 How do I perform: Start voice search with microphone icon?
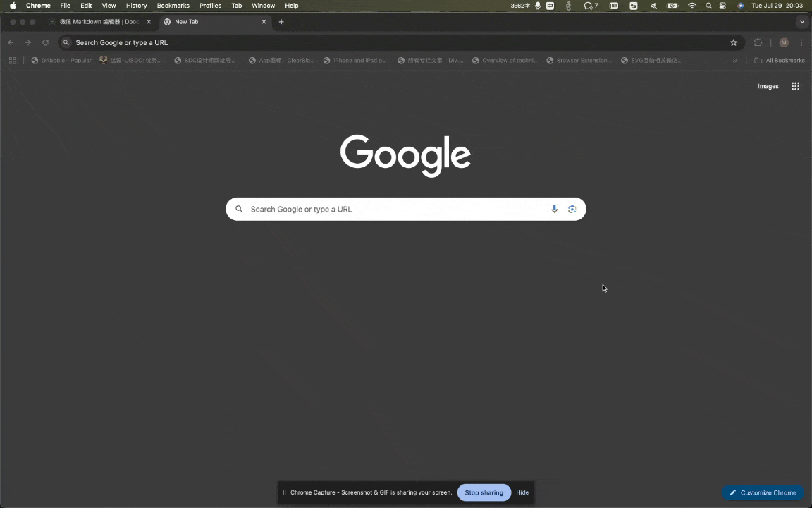[554, 209]
